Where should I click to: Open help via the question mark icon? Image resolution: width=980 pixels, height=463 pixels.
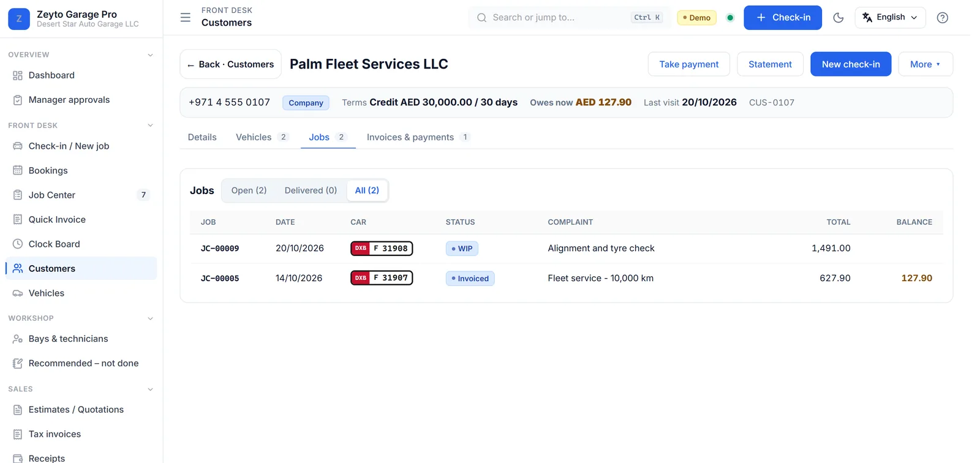click(x=943, y=18)
